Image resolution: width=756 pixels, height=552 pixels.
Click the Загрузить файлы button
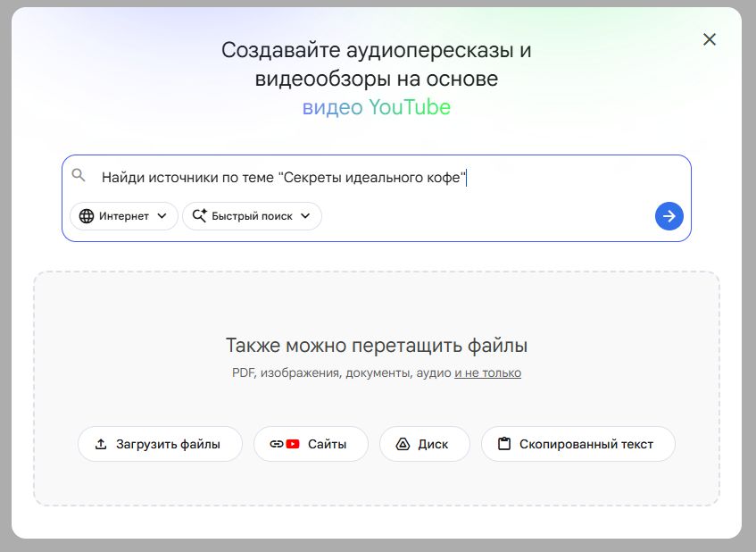coord(160,444)
